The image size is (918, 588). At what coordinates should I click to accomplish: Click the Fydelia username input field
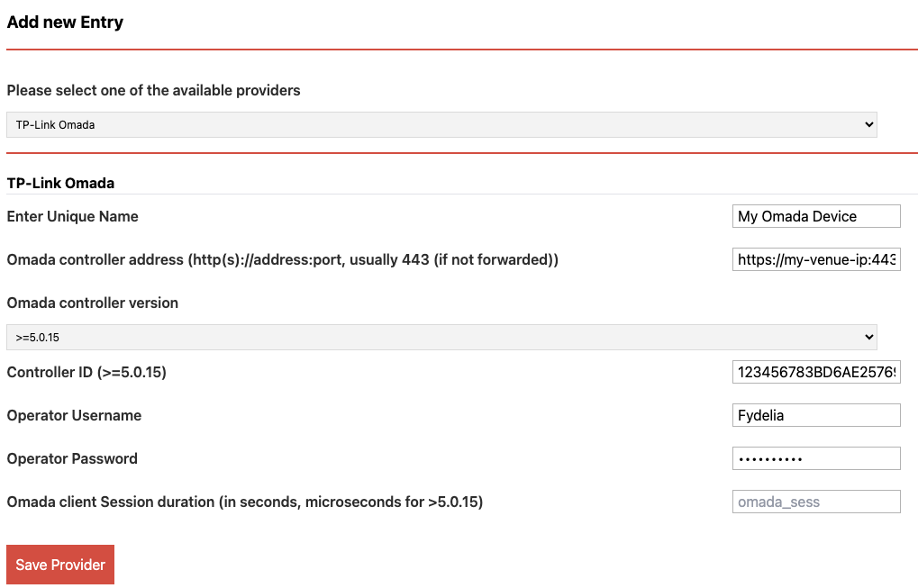pyautogui.click(x=816, y=415)
